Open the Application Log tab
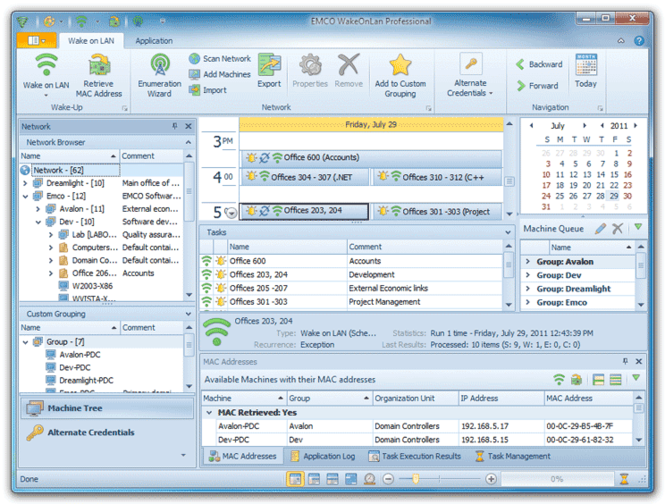This screenshot has height=504, width=665. tap(323, 456)
